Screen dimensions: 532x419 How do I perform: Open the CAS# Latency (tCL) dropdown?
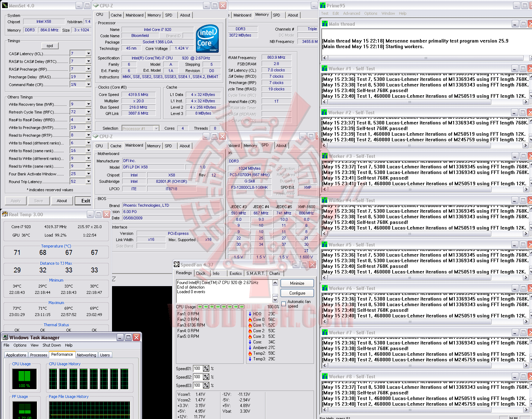click(88, 54)
